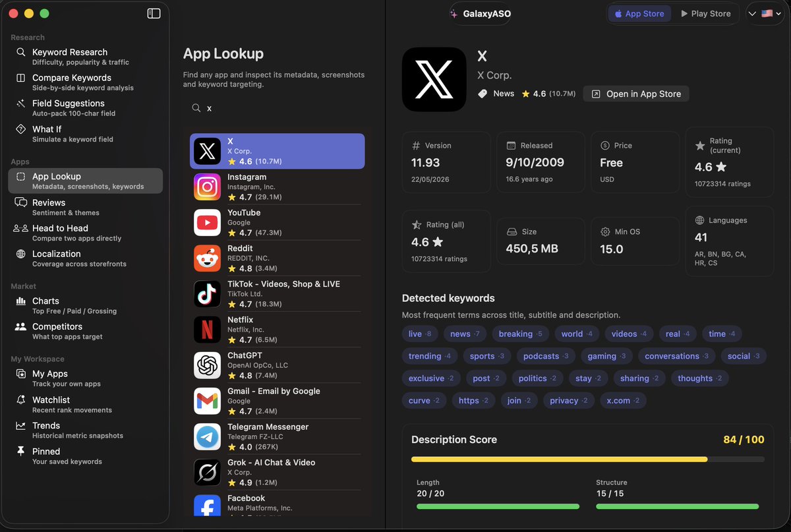Click Open in App Store button
The height and width of the screenshot is (532, 791).
click(x=636, y=94)
